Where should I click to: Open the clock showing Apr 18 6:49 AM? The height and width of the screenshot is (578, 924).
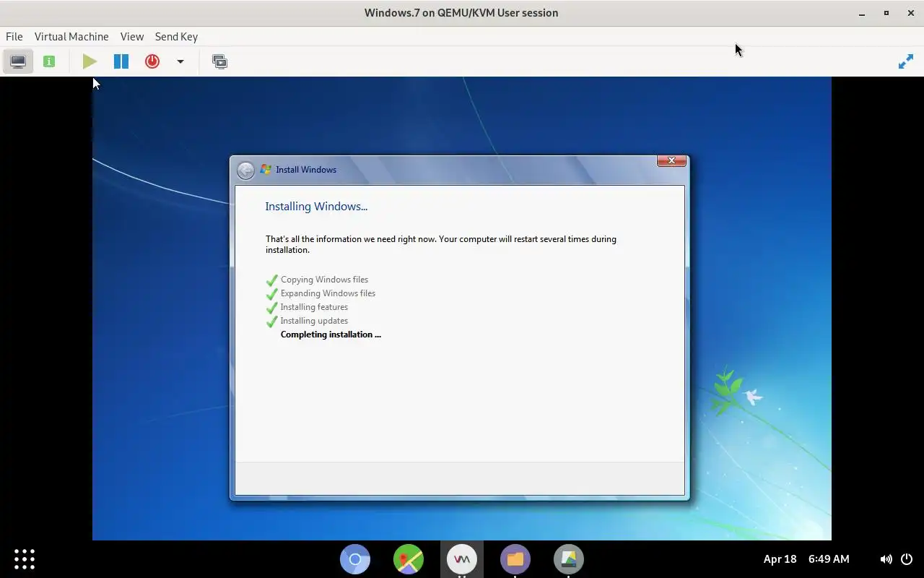point(806,559)
